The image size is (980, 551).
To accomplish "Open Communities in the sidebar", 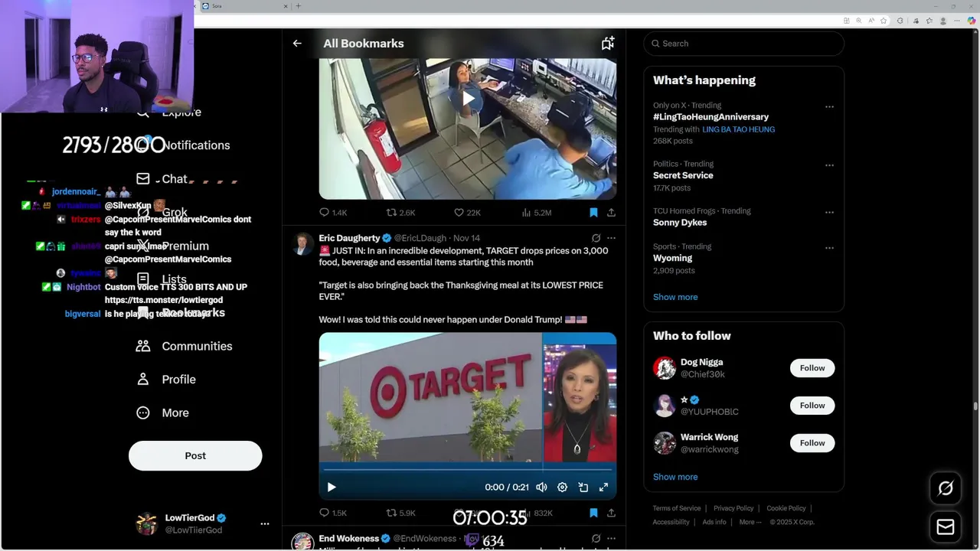I will [184, 346].
